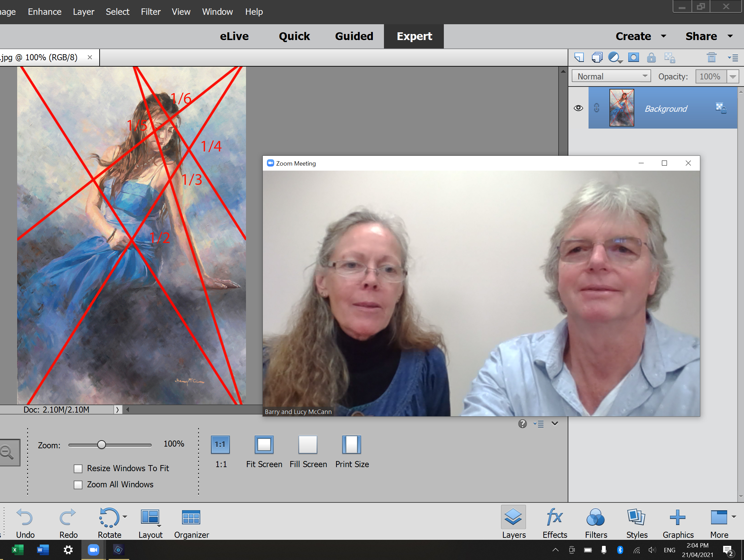Viewport: 744px width, 560px height.
Task: Open the Layer menu
Action: [83, 12]
